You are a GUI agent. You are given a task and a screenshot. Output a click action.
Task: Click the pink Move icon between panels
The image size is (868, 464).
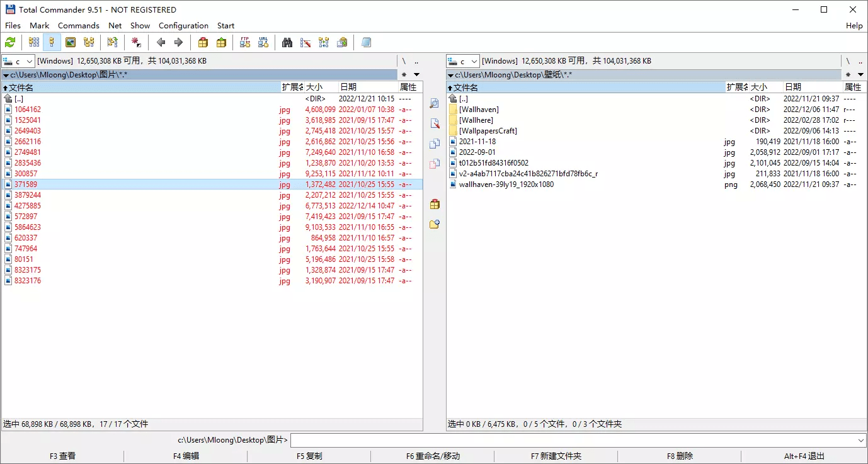click(x=434, y=164)
